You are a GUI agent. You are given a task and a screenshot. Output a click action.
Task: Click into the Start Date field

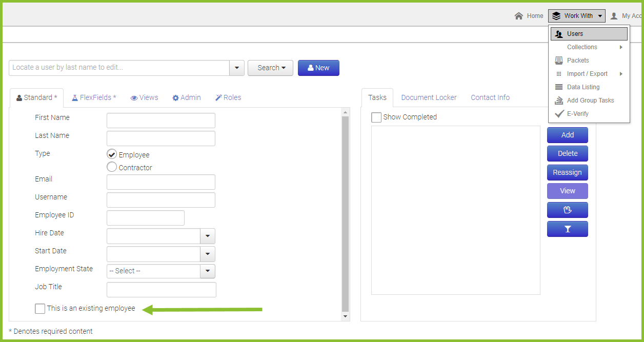coord(153,254)
